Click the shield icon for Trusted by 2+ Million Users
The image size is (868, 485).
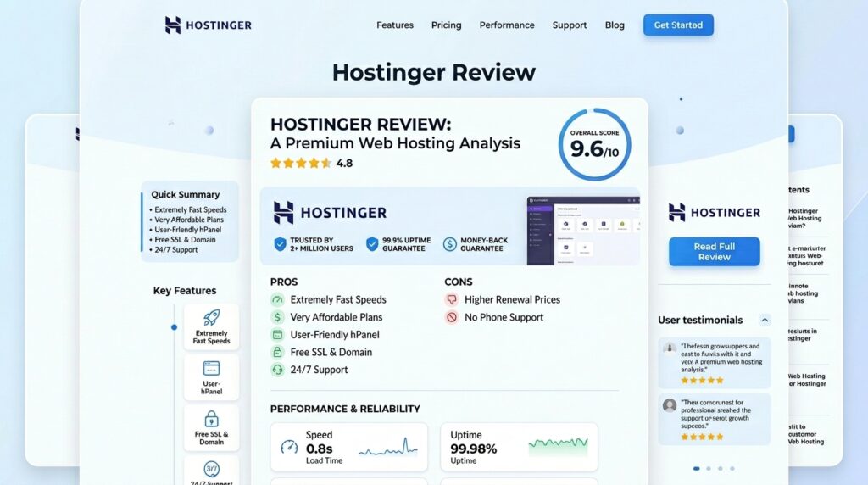(280, 243)
